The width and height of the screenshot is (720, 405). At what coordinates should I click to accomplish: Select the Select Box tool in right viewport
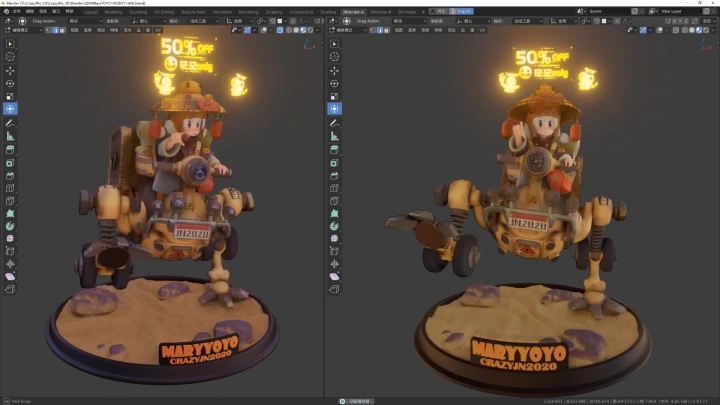334,44
